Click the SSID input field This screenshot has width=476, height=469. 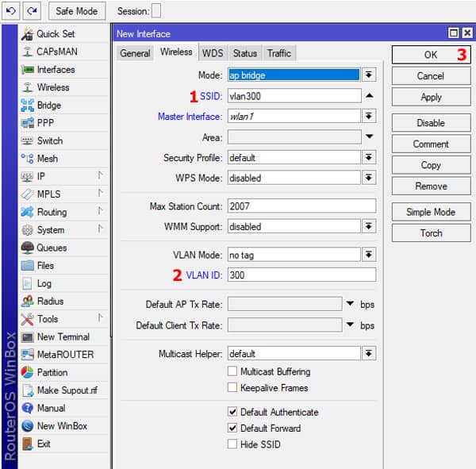[294, 96]
